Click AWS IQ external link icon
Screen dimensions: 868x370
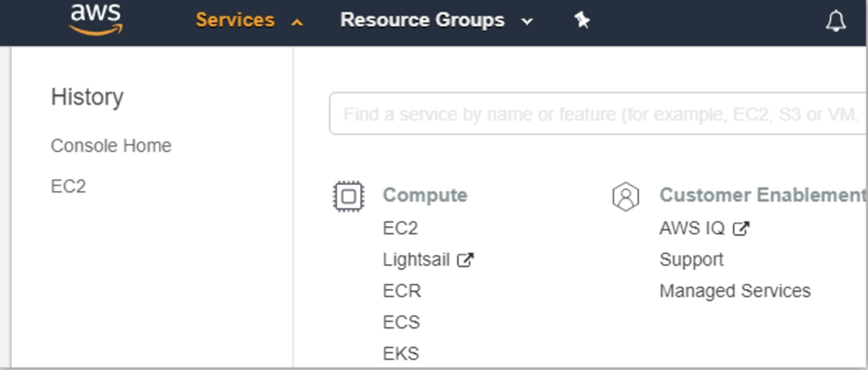(x=741, y=228)
